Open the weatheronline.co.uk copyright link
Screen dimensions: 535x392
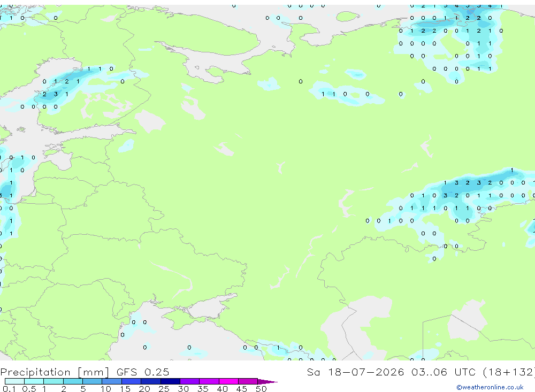coord(490,387)
